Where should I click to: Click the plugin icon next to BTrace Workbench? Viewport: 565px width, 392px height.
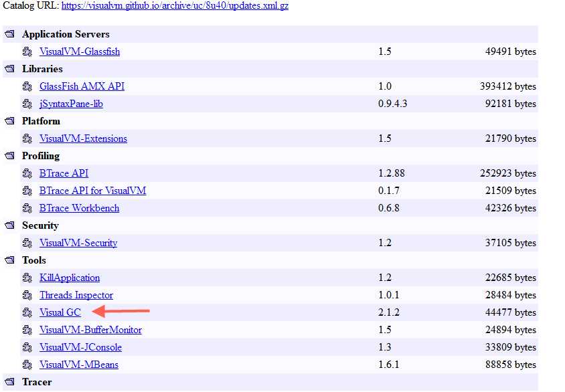(x=27, y=209)
